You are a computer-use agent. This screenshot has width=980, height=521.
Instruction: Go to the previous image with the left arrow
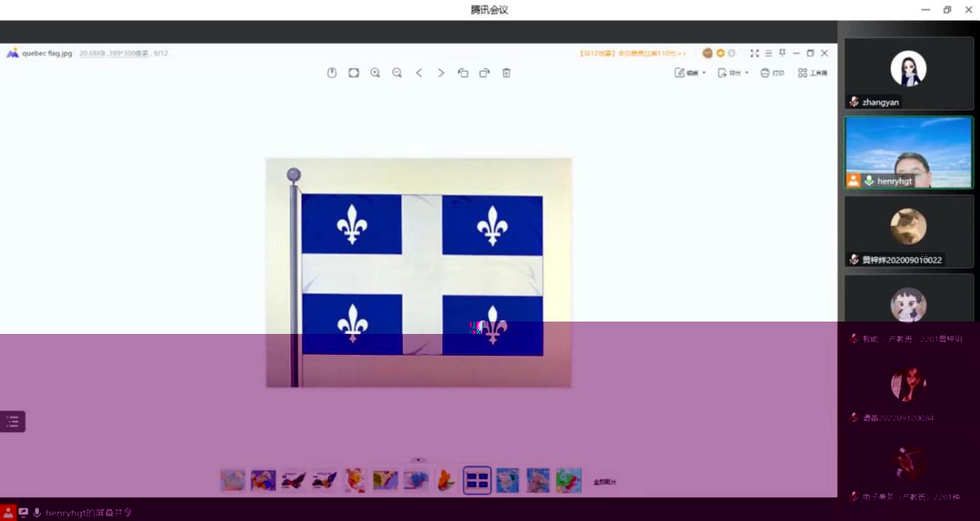pos(419,73)
